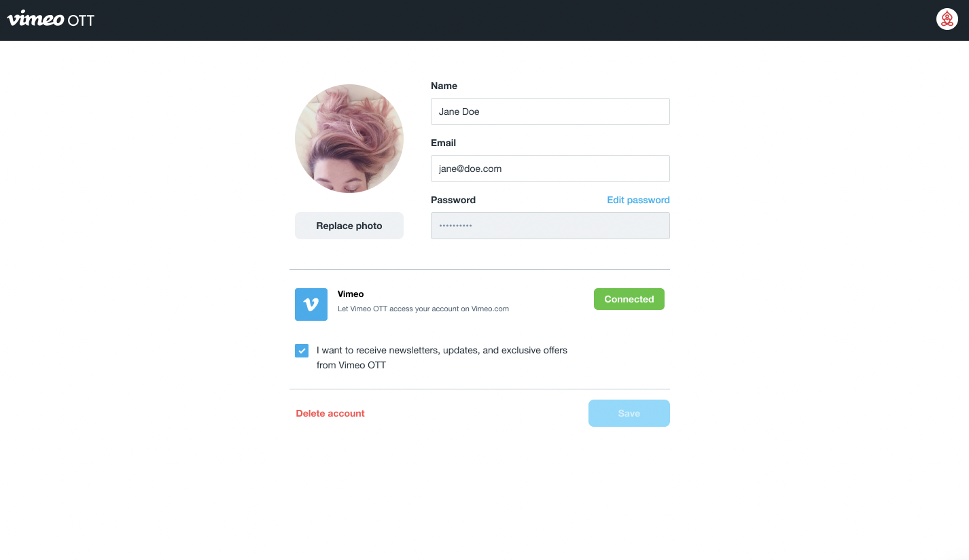Click the Email field label

pos(443,143)
